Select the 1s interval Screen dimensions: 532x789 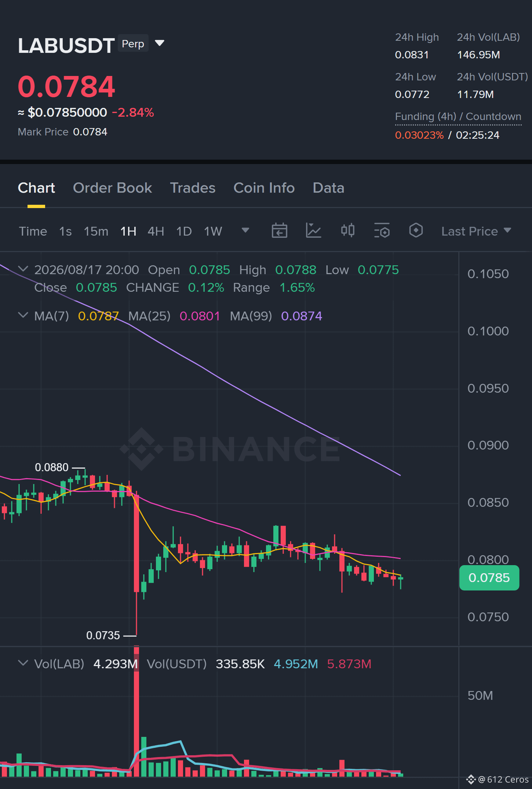[65, 231]
